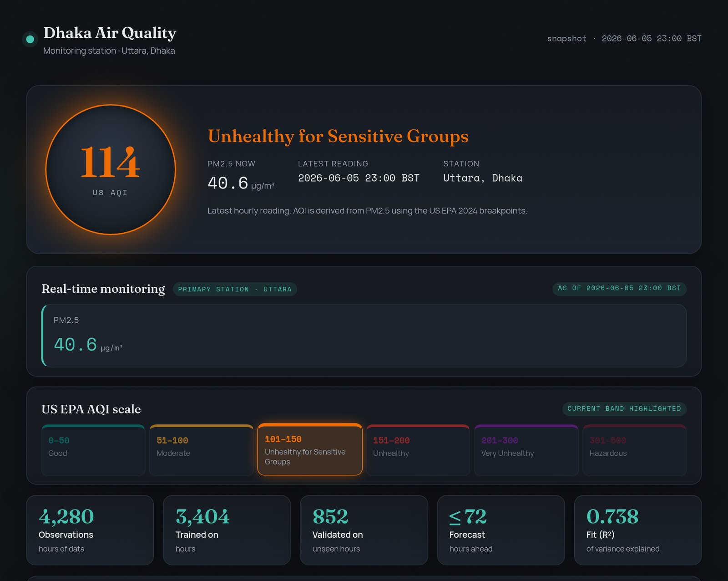Image resolution: width=728 pixels, height=581 pixels.
Task: Open the PM2.5 real-time reading card
Action: [364, 336]
